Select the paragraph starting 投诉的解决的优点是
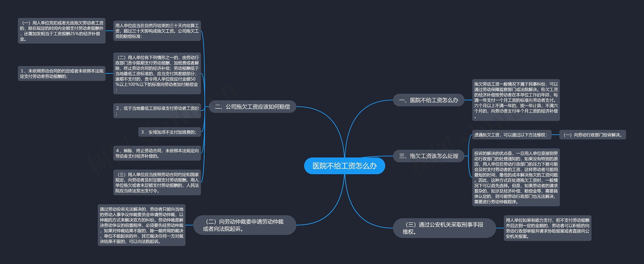The width and height of the screenshot is (644, 264). [x=516, y=177]
